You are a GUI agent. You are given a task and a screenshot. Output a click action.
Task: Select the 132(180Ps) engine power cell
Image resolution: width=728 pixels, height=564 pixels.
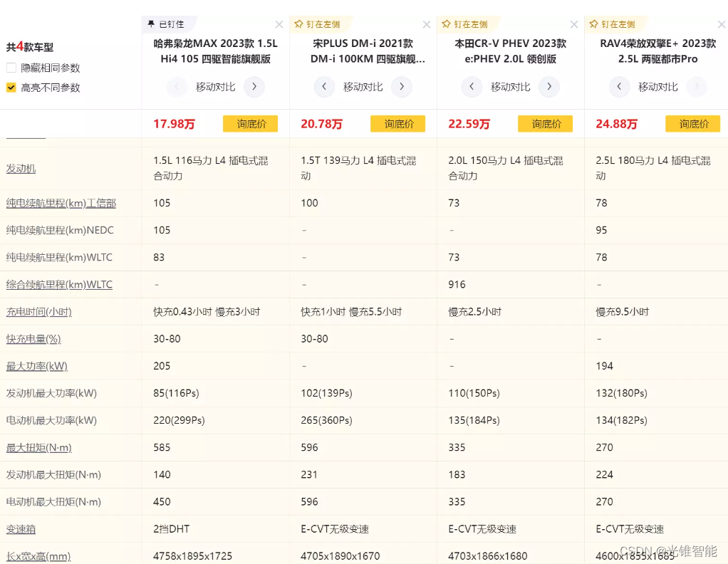click(621, 394)
